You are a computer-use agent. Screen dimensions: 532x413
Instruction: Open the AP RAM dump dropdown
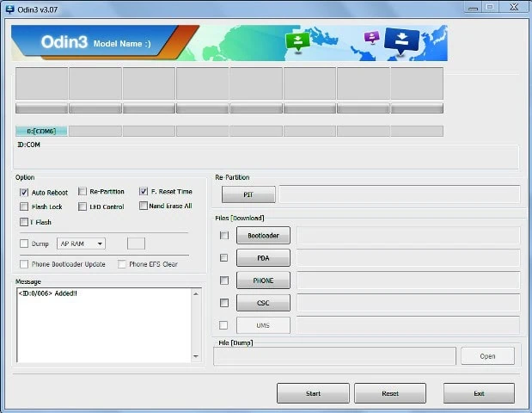tap(81, 243)
